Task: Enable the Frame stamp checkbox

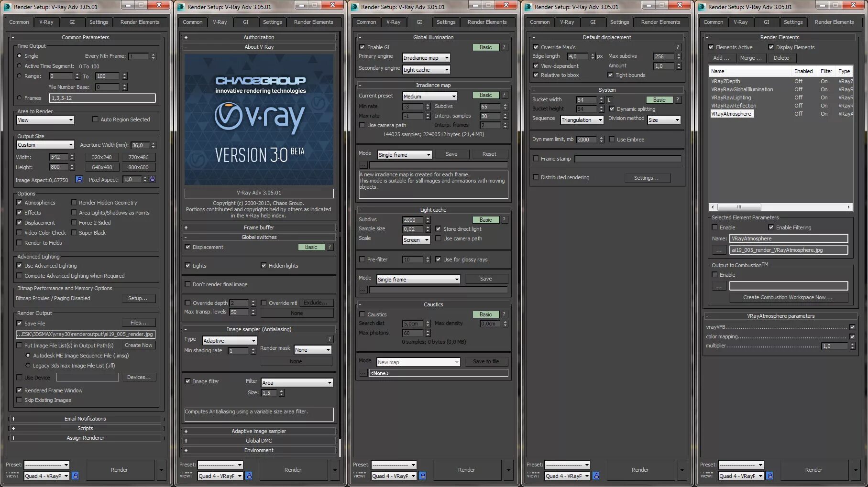Action: tap(536, 159)
